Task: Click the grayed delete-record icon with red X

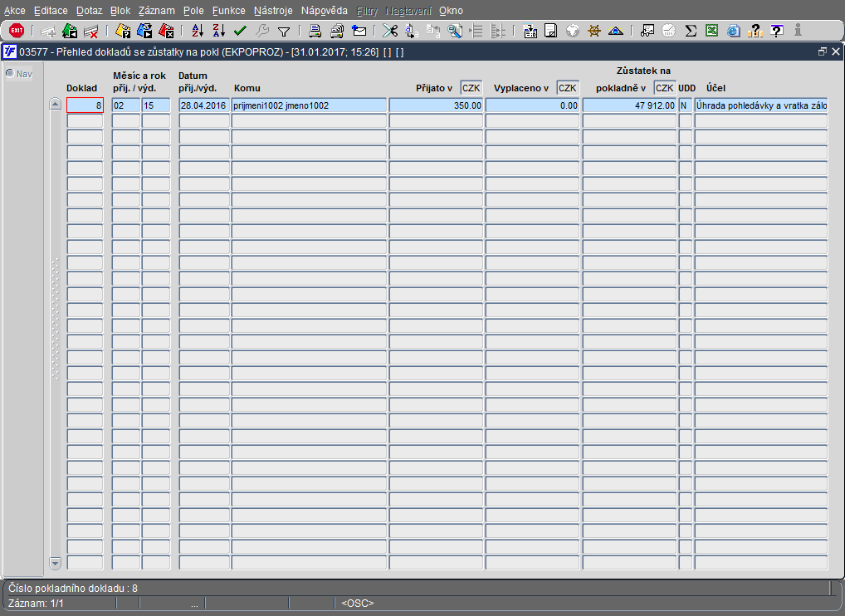Action: click(x=90, y=31)
